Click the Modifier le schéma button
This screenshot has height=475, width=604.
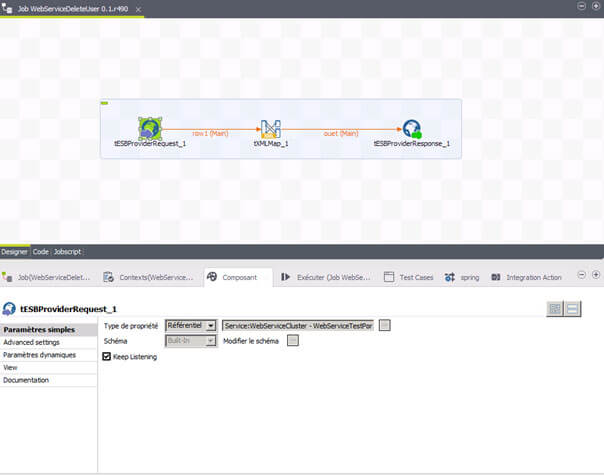click(x=293, y=341)
